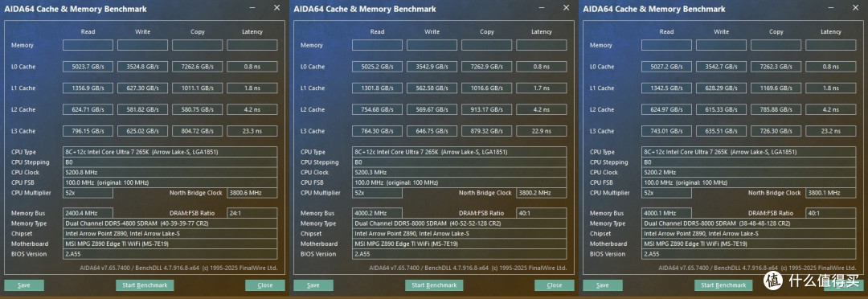Select the L0 write value 3524.8 GB/s

142,67
